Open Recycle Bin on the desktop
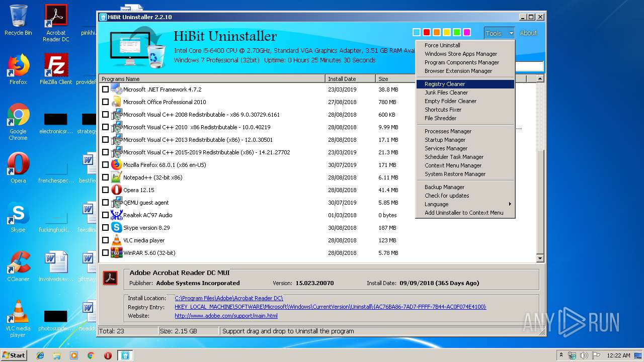 click(x=18, y=20)
